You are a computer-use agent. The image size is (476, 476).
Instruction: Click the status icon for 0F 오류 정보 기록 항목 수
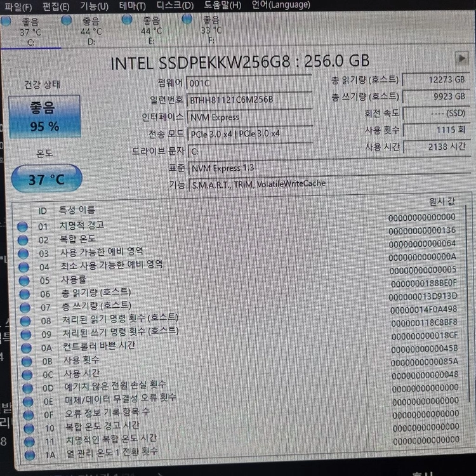[29, 415]
